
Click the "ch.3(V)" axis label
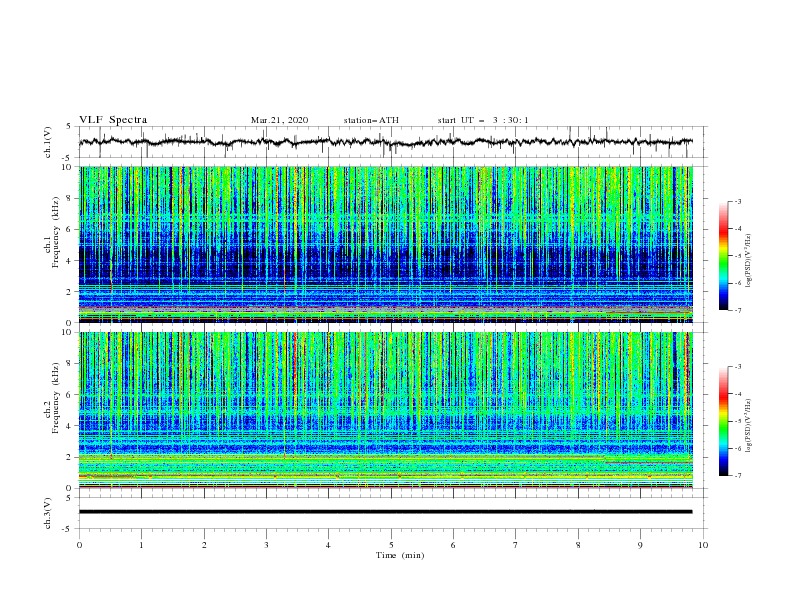pyautogui.click(x=48, y=513)
